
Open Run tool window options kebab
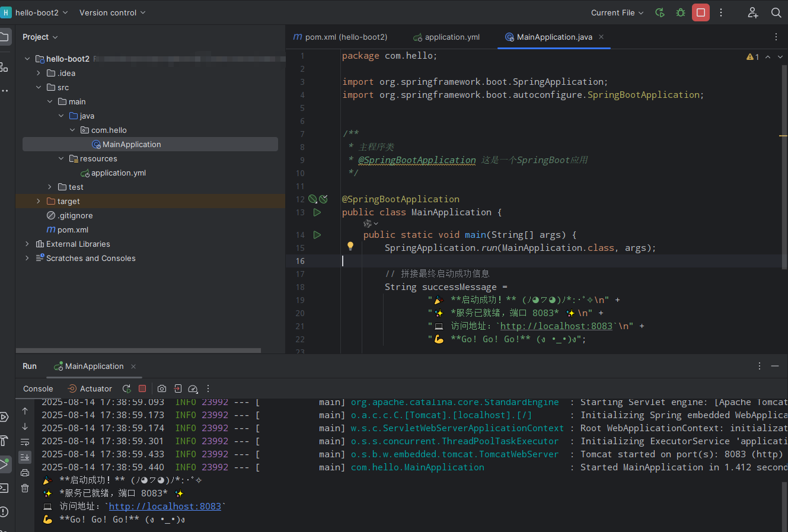pyautogui.click(x=760, y=366)
